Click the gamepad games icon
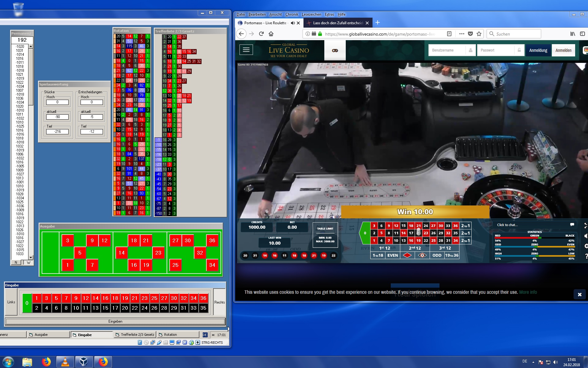Screen dimensions: 588x368 click(335, 50)
